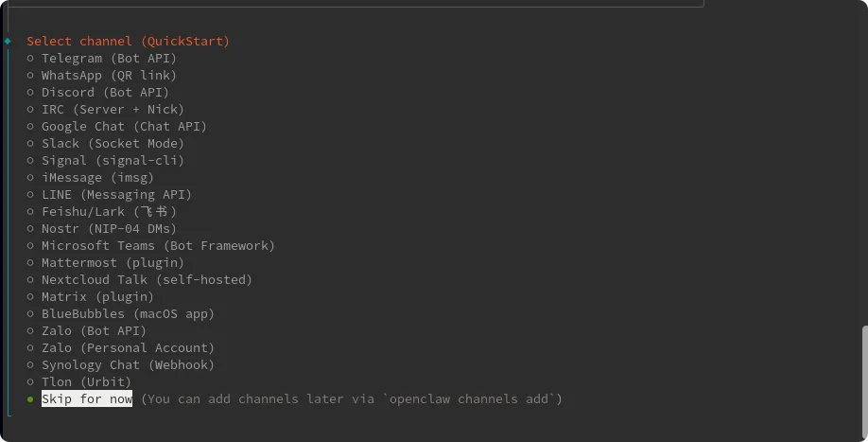Select Zalo (Personal Account) channel
Screen dimensions: 868x442
[x=128, y=348]
